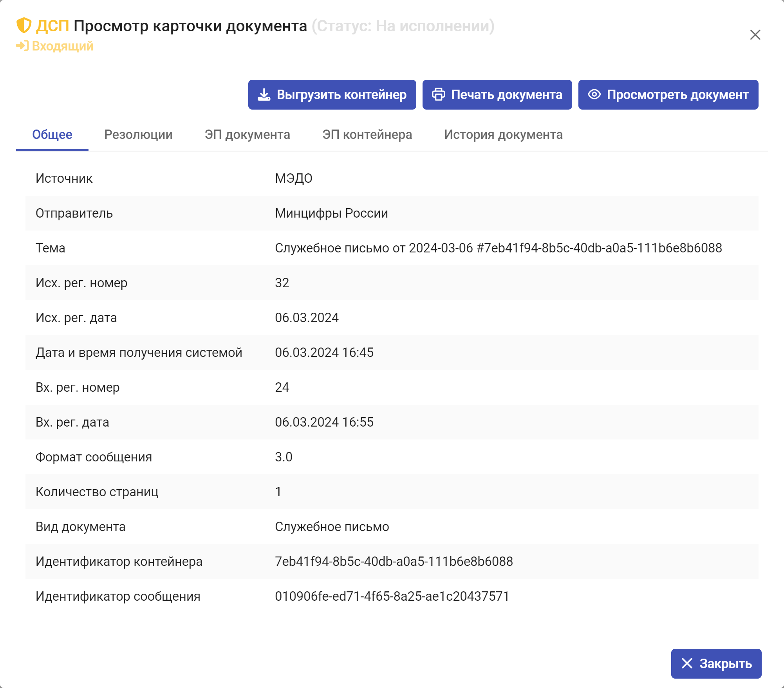The width and height of the screenshot is (784, 688).
Task: Click the download icon on Выгрузить контейнер
Action: (x=264, y=95)
